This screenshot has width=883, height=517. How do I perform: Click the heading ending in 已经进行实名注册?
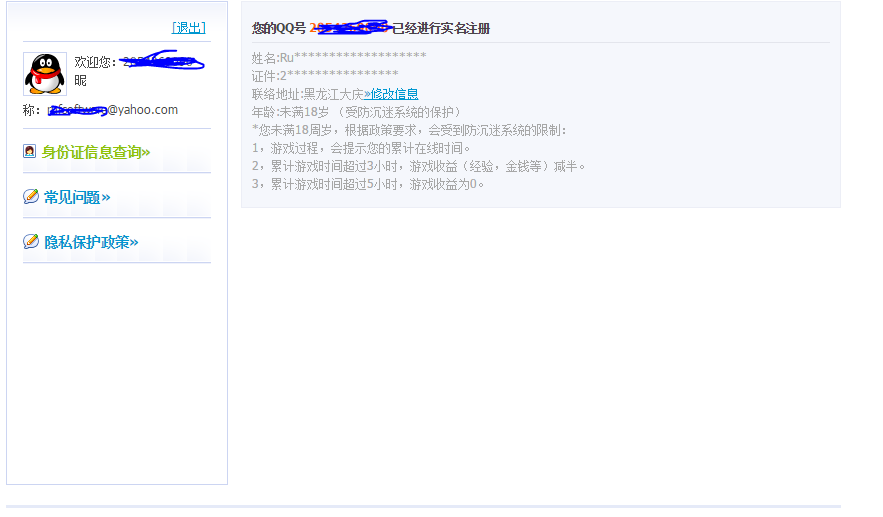click(x=371, y=28)
